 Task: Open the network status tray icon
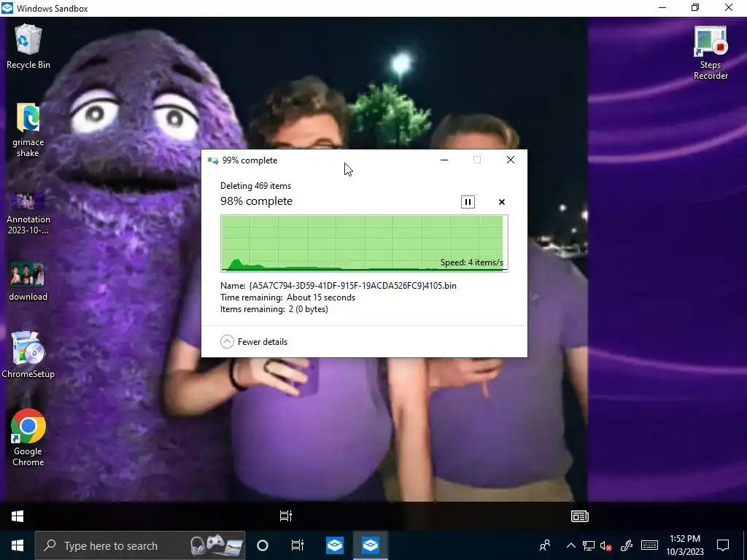click(589, 545)
